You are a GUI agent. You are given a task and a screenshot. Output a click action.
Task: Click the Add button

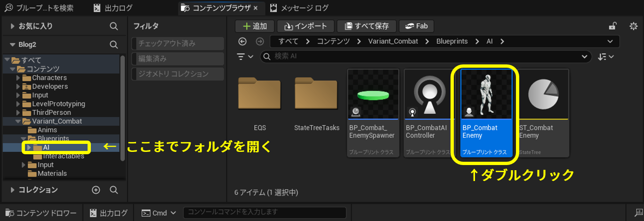tap(254, 26)
